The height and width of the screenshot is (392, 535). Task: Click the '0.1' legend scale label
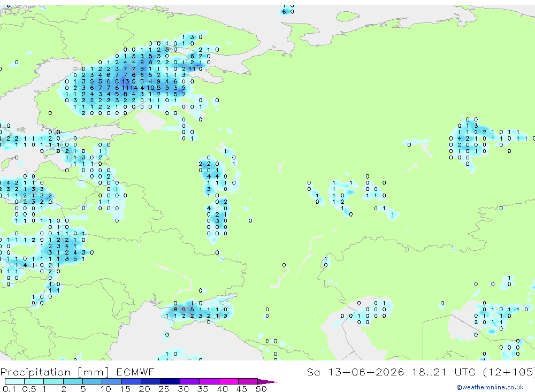[9, 389]
